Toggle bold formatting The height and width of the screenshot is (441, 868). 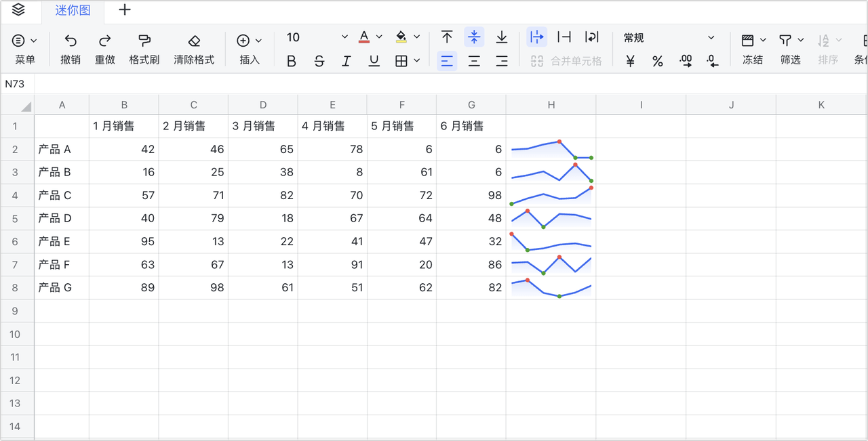(292, 61)
